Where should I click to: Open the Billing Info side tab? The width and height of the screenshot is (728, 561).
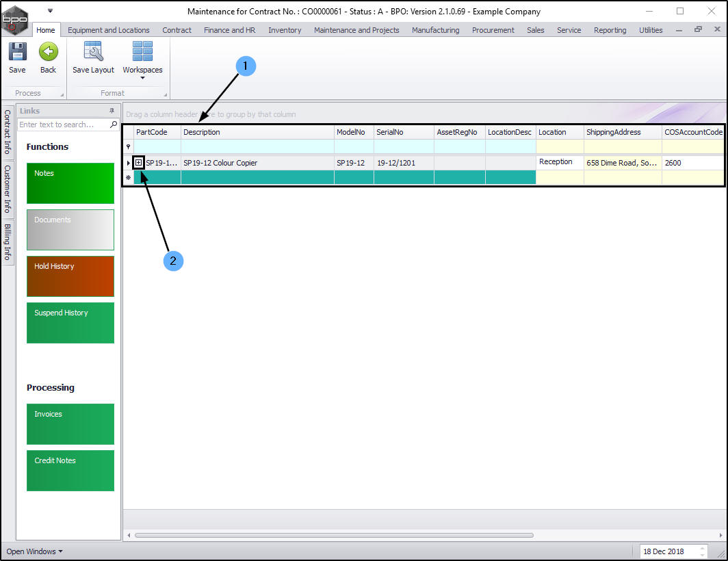click(x=8, y=242)
